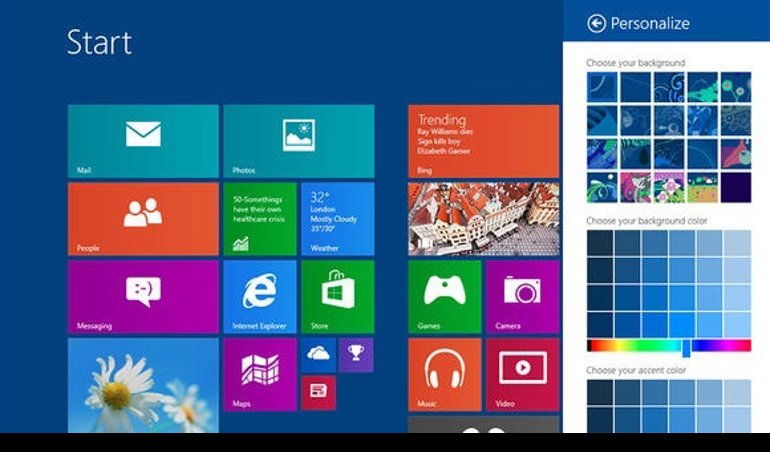Select the yellow-green landscape background thumbnail
770x452 pixels.
click(702, 187)
